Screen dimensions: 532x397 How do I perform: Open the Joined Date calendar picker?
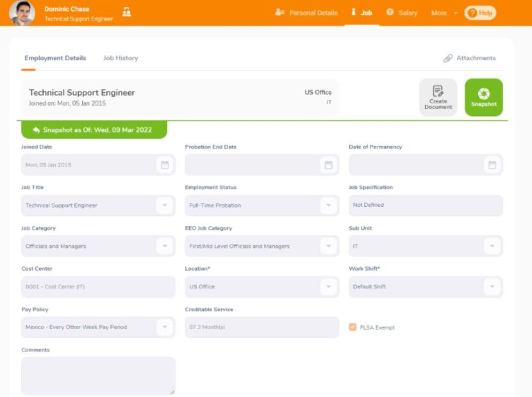pos(165,165)
